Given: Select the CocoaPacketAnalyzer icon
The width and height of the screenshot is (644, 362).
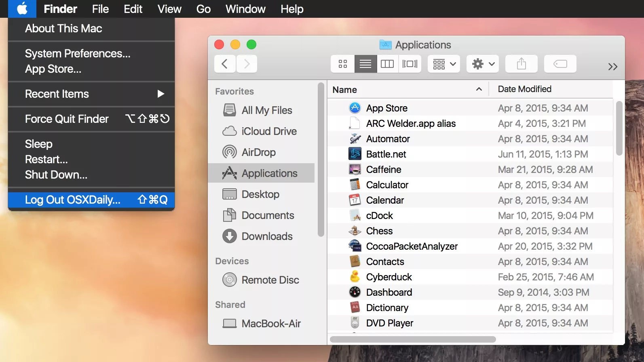Looking at the screenshot, I should [x=355, y=246].
